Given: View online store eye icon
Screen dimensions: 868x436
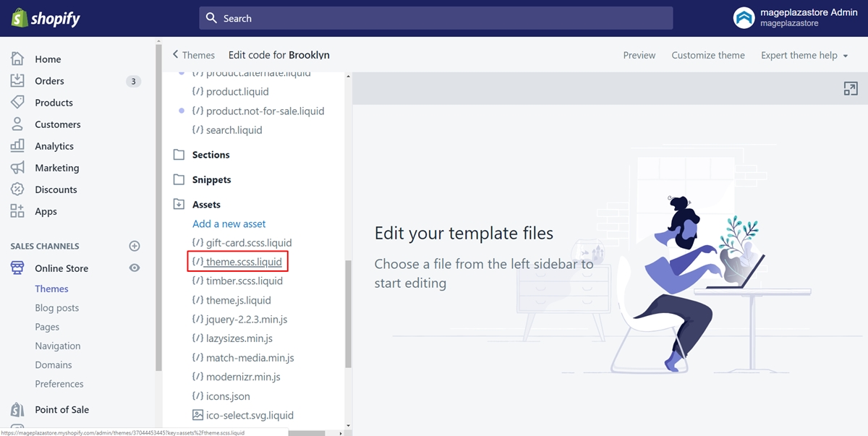Looking at the screenshot, I should coord(135,268).
